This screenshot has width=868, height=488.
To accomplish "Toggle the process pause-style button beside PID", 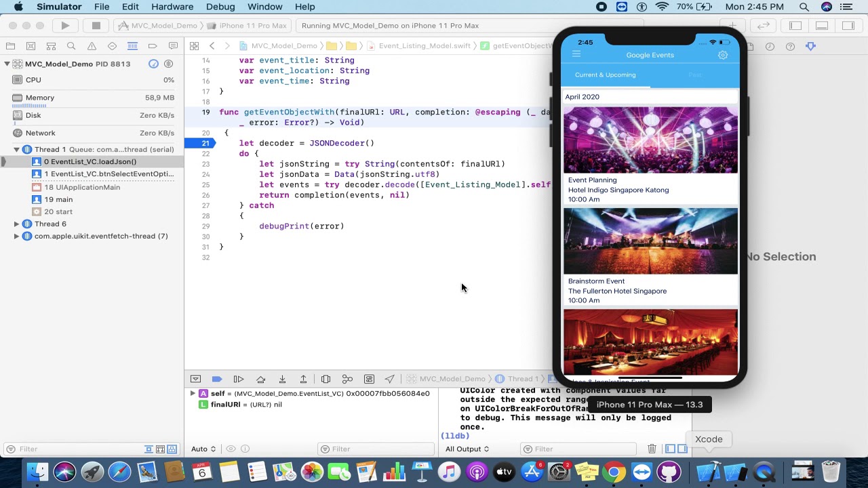I will tap(169, 64).
